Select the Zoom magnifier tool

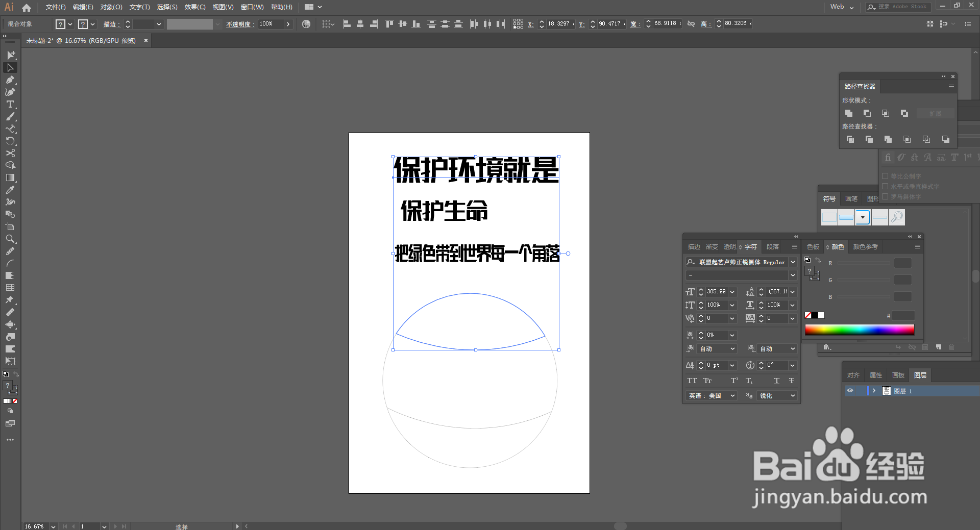tap(10, 239)
